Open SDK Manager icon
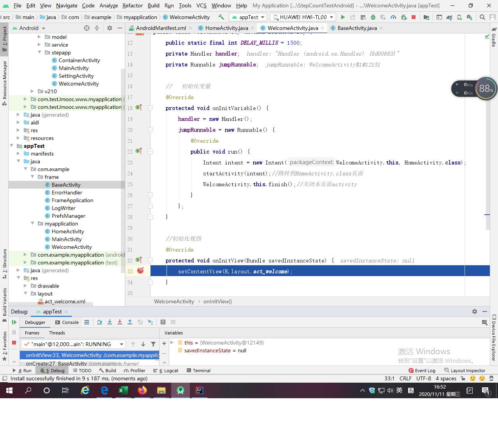This screenshot has width=498, height=448. (470, 17)
